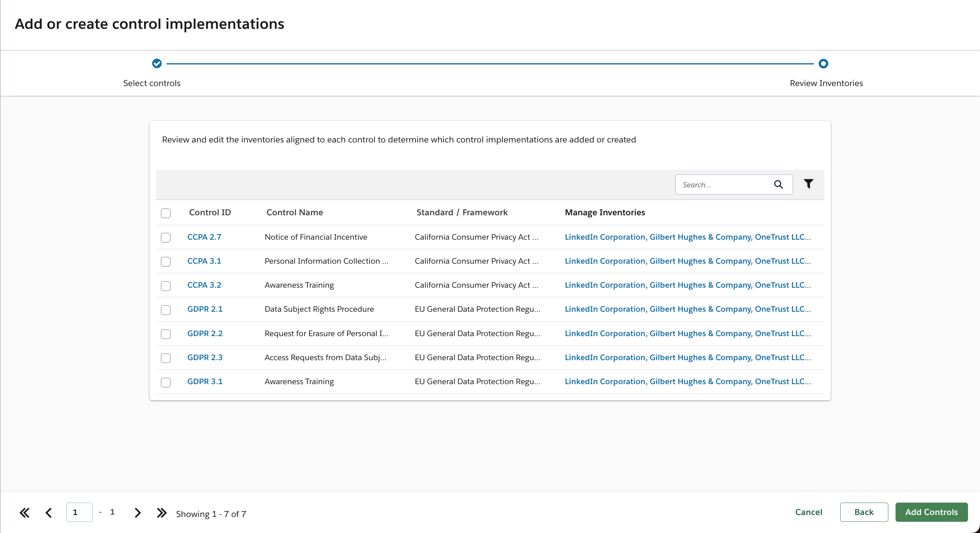Check the CCPA 3.1 row checkbox
The height and width of the screenshot is (533, 980).
point(166,262)
